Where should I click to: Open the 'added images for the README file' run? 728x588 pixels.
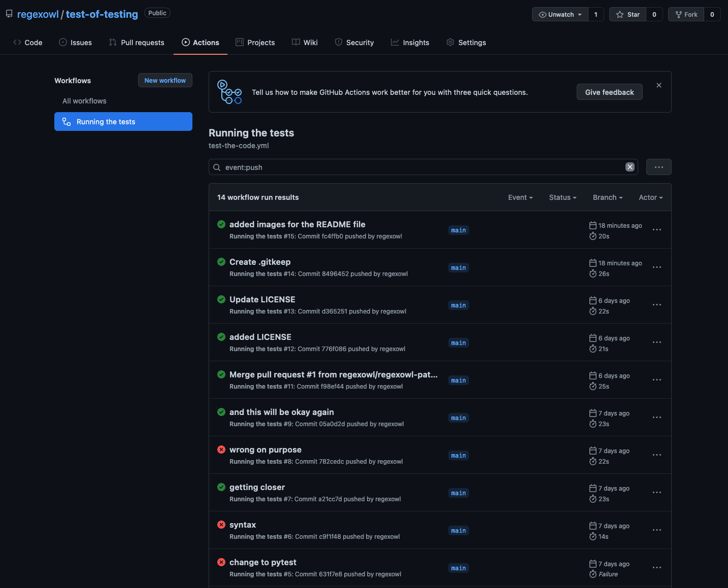click(x=297, y=224)
